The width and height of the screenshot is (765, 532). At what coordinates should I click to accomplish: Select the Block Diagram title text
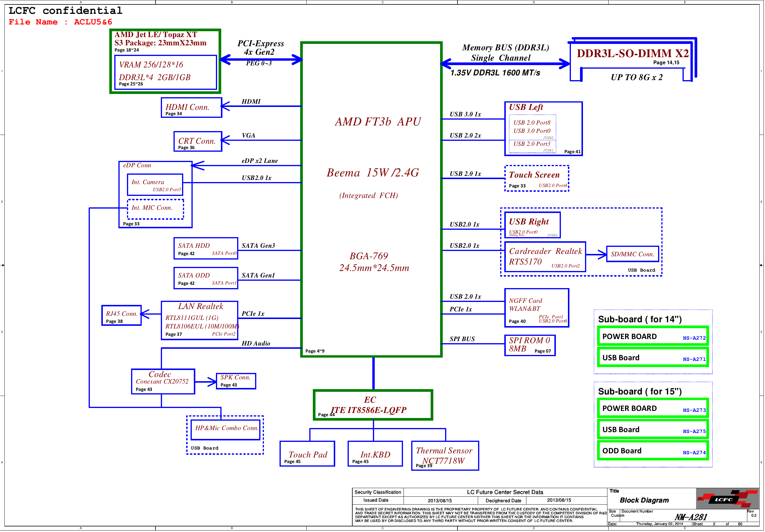pos(644,500)
